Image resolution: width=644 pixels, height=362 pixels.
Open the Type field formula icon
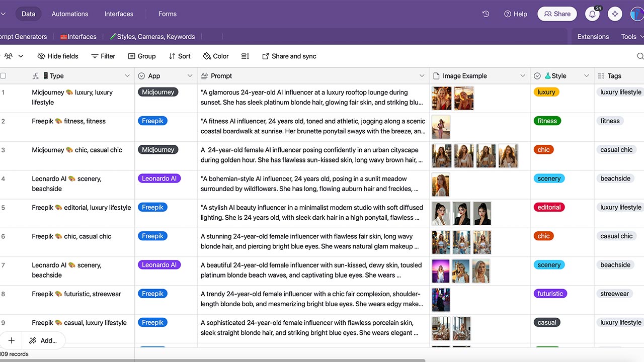pos(36,76)
